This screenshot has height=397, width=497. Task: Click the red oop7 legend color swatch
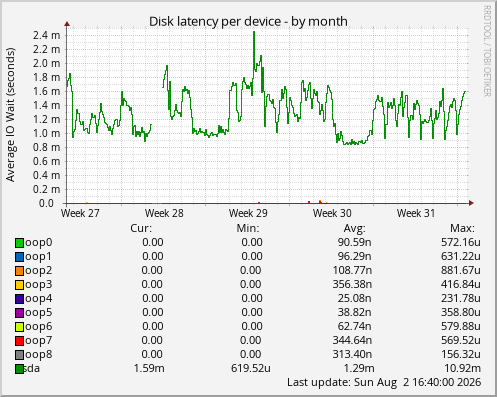click(x=19, y=341)
